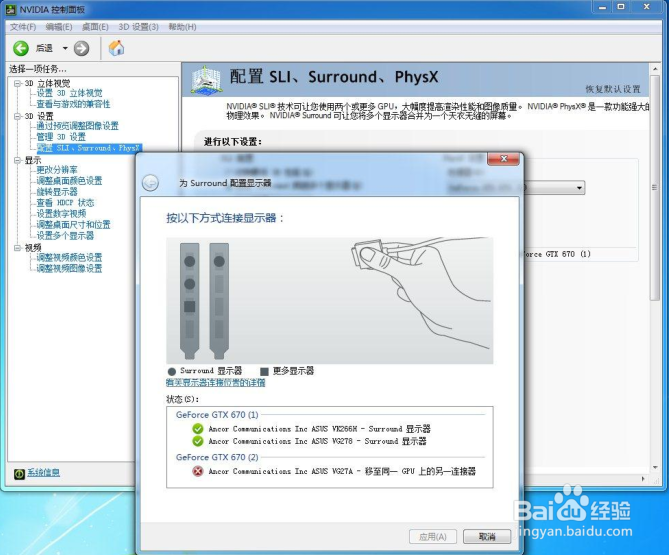Open the 桌面(E) menu
The image size is (669, 555).
95,27
